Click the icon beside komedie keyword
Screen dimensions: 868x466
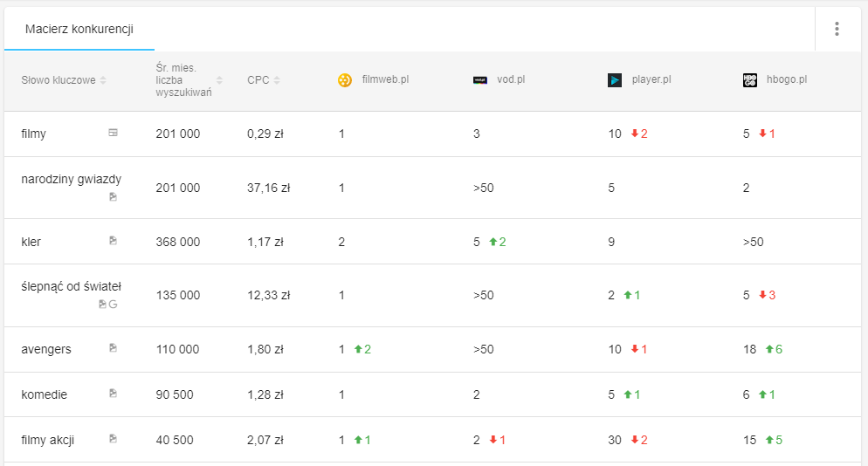[113, 394]
